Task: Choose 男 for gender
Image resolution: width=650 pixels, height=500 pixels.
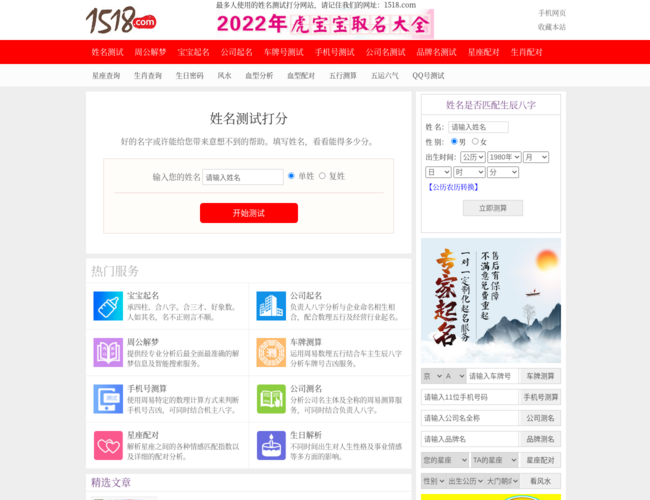Action: click(454, 141)
